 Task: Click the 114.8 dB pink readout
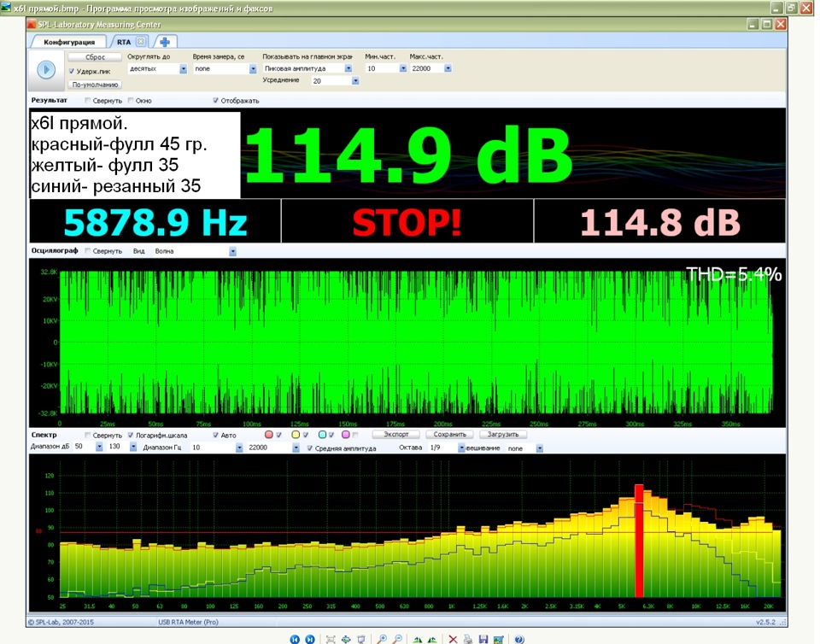660,221
